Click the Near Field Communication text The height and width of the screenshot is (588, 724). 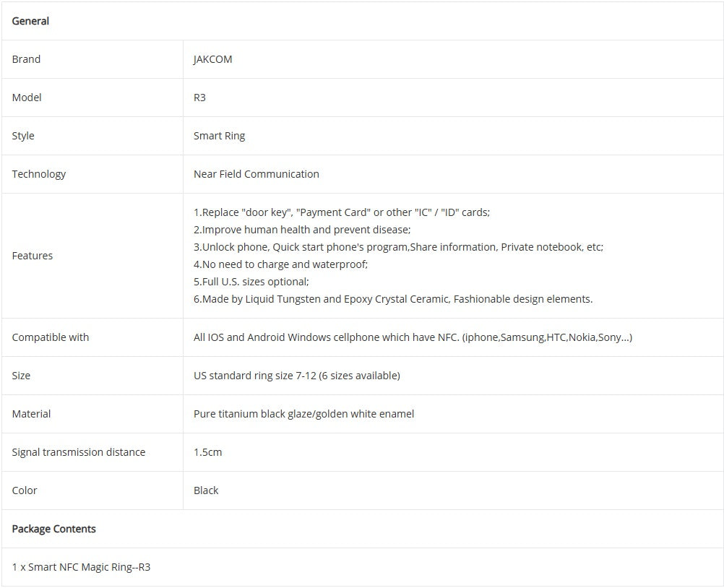(x=256, y=174)
